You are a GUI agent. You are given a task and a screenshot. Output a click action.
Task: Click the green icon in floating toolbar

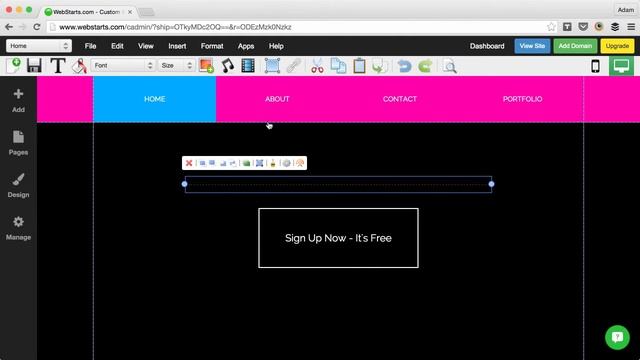[x=246, y=163]
